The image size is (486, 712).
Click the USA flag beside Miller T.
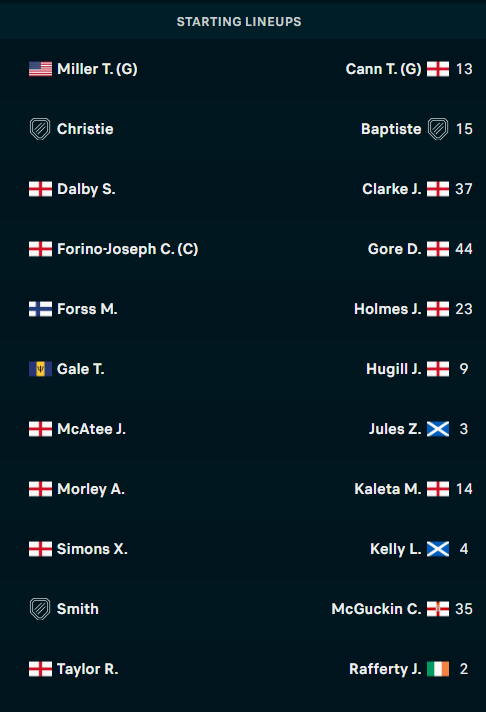[x=40, y=69]
